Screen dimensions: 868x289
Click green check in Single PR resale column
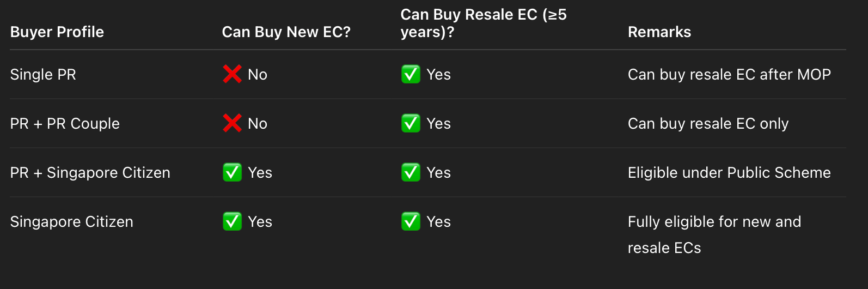411,74
